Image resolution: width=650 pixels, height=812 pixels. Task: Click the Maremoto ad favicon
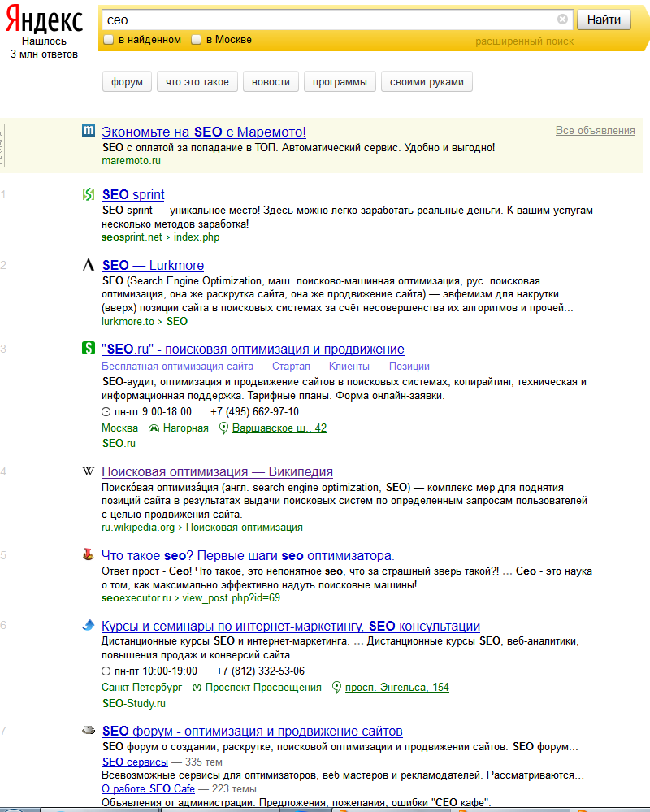coord(89,131)
